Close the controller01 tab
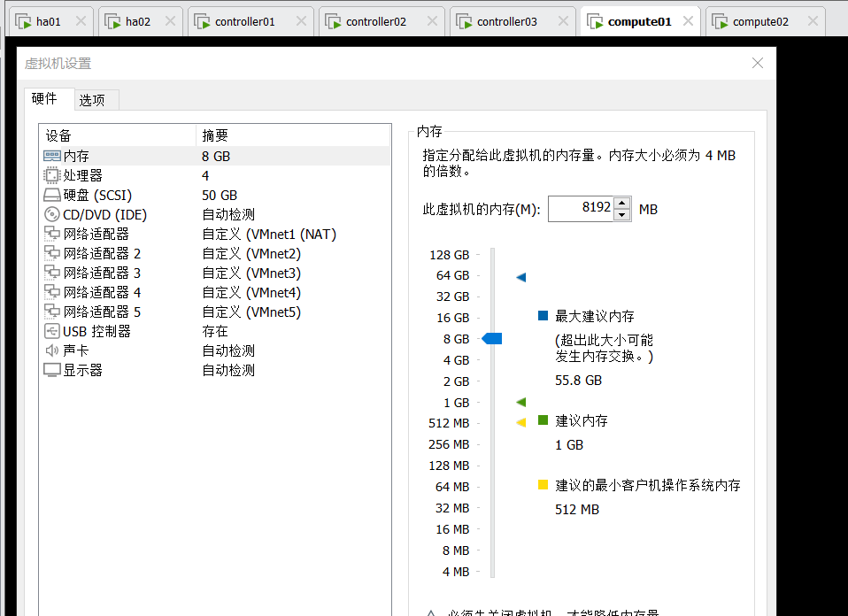The height and width of the screenshot is (616, 848). [x=301, y=21]
